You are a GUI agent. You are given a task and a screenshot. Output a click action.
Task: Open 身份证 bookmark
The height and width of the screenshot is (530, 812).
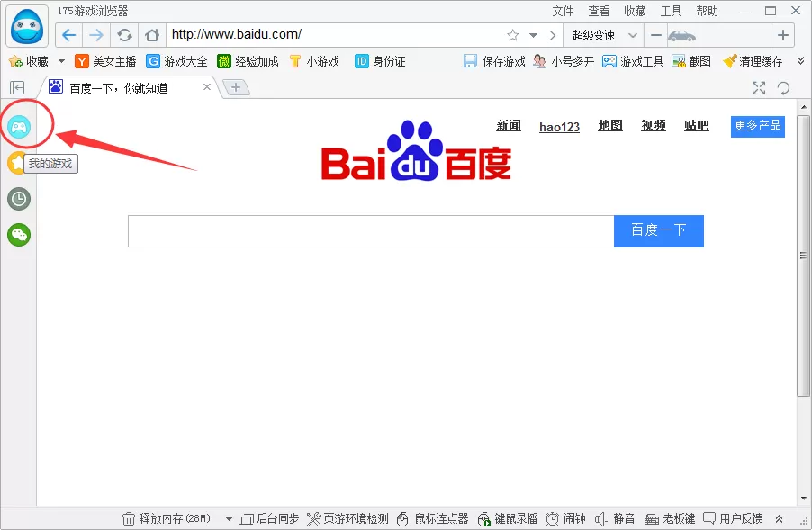pos(380,61)
